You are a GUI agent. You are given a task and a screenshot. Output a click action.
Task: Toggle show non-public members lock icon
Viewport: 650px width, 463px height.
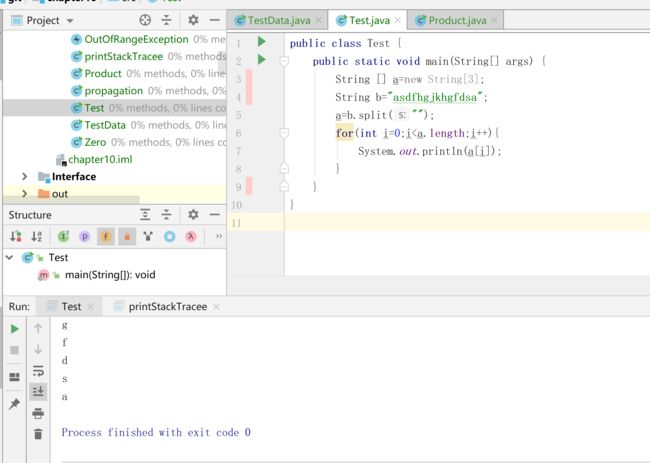[x=127, y=236]
